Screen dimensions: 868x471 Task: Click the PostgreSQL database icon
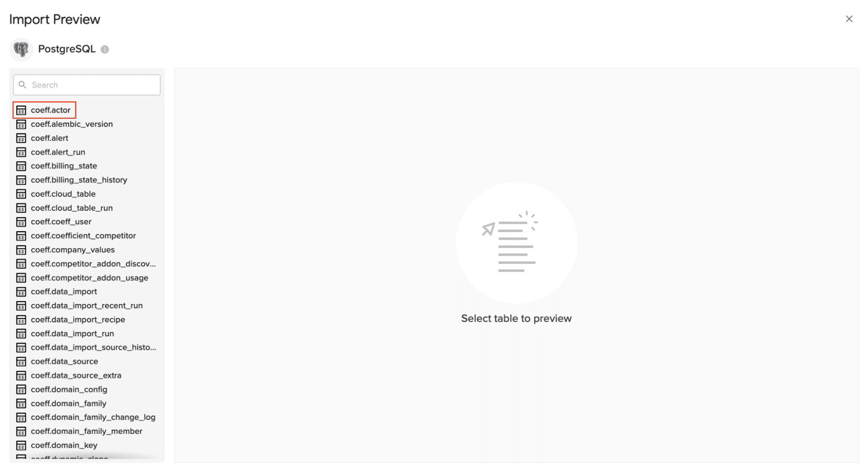[21, 49]
